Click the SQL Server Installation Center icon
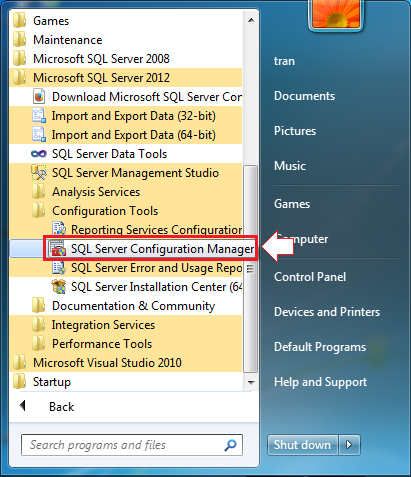The image size is (411, 477). (58, 287)
